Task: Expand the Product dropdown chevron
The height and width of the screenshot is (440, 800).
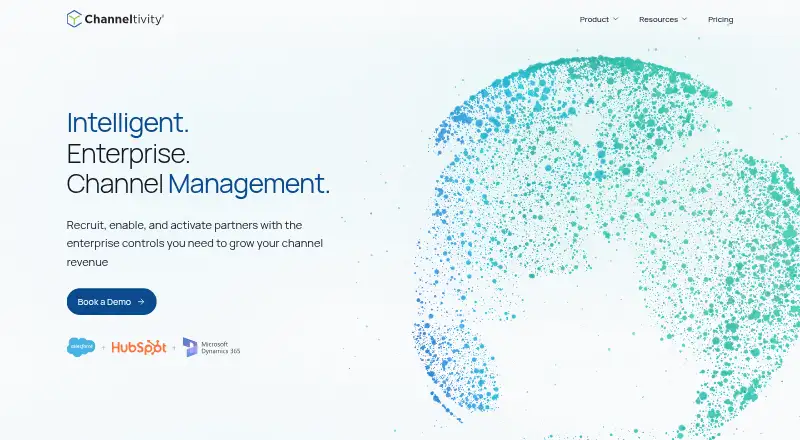Action: tap(615, 19)
